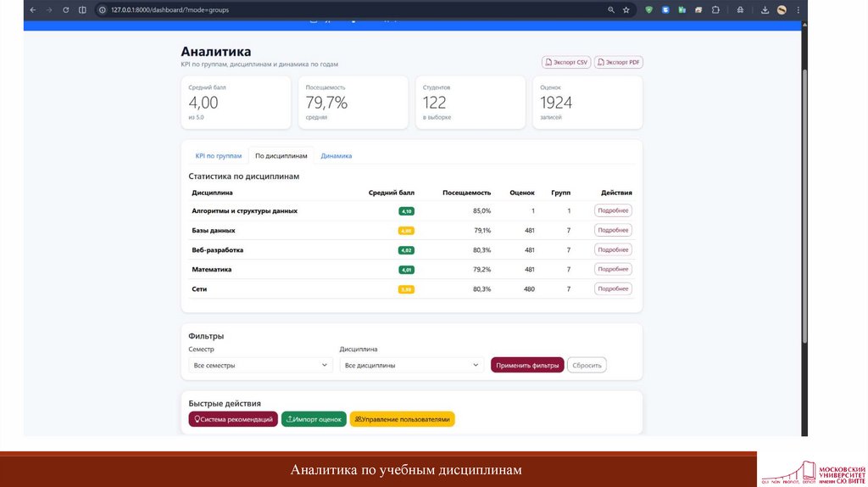Open the browser zoom magnifier icon
This screenshot has height=487, width=868.
(x=611, y=10)
